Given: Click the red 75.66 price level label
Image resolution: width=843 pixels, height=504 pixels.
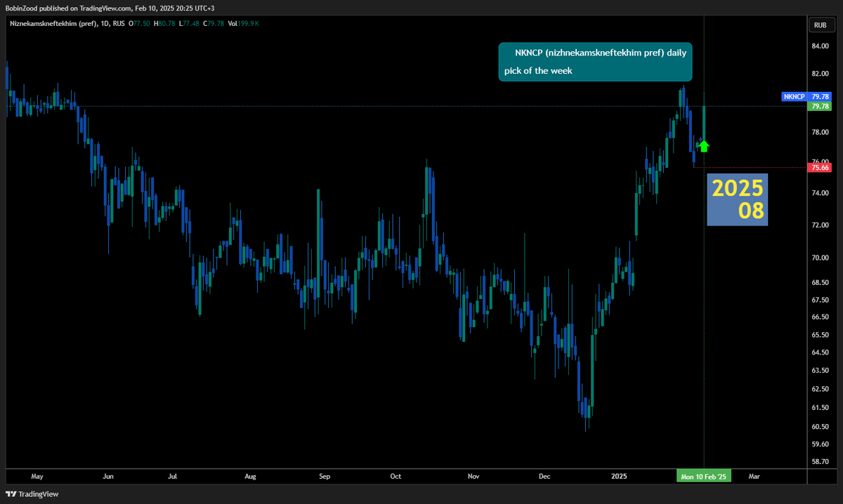Looking at the screenshot, I should coord(820,168).
